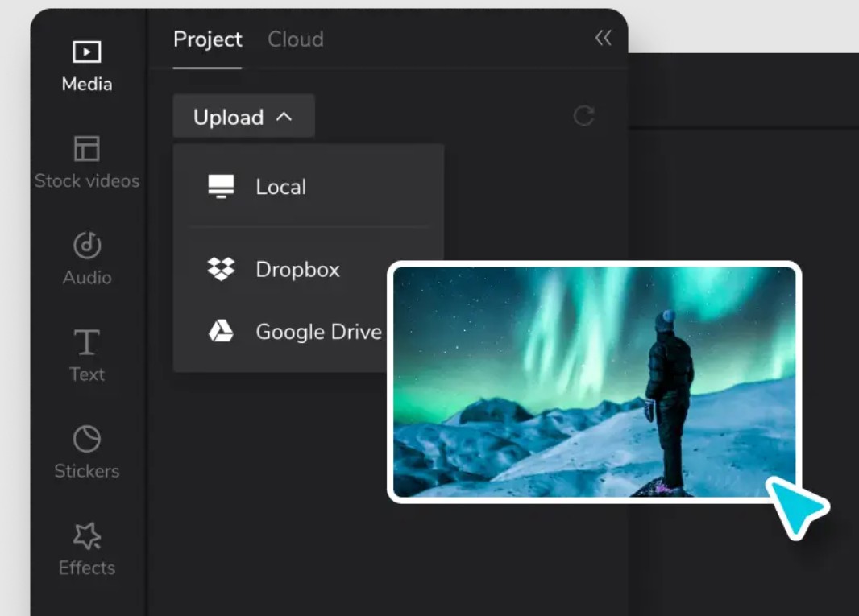Image resolution: width=859 pixels, height=616 pixels.
Task: Click the Local computer monitor icon
Action: 221,187
